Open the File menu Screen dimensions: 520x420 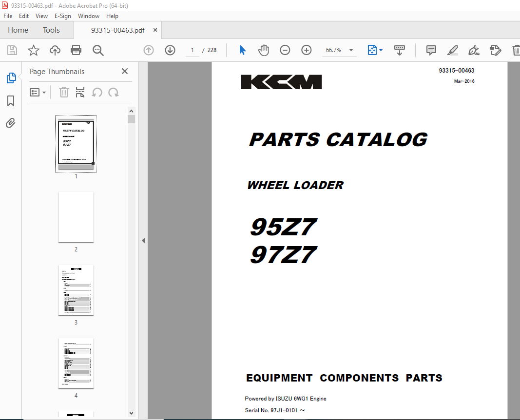tap(8, 16)
